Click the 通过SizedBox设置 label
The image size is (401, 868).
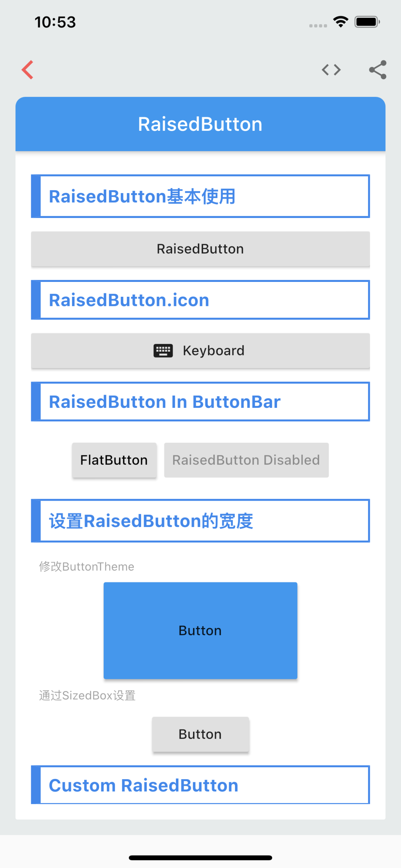pyautogui.click(x=87, y=695)
